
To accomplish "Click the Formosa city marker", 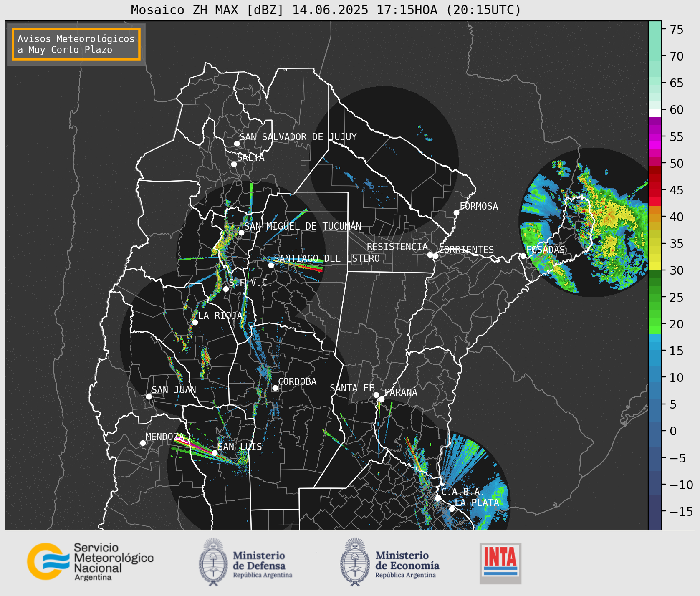I will tap(457, 212).
